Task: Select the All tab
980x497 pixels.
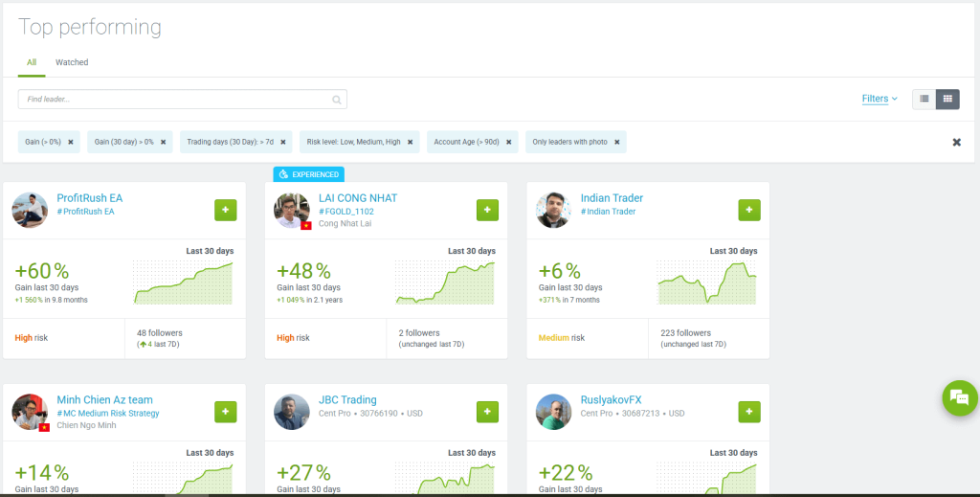Action: tap(32, 62)
